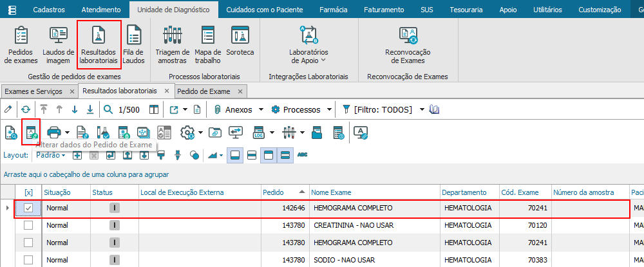Go to previous record up arrow
This screenshot has height=267, width=644.
[x=59, y=109]
